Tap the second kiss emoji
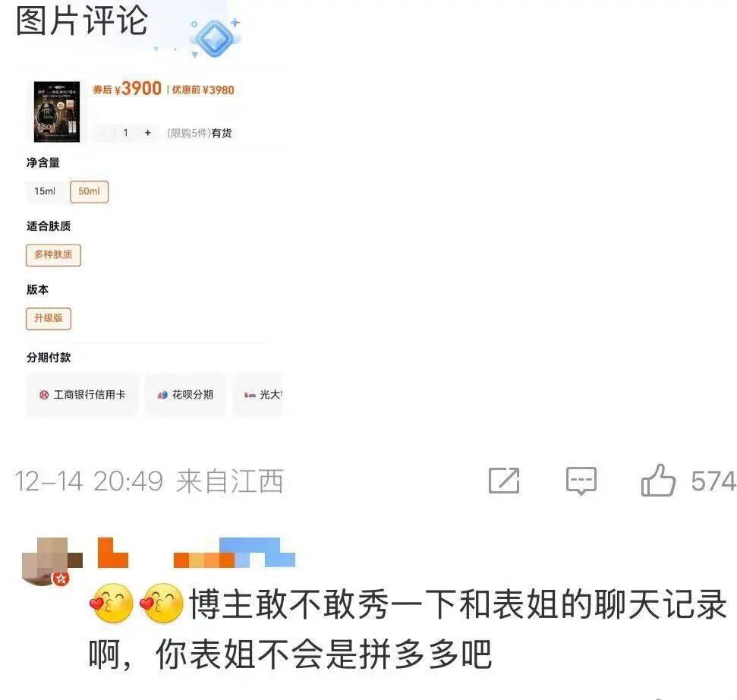 tap(162, 603)
